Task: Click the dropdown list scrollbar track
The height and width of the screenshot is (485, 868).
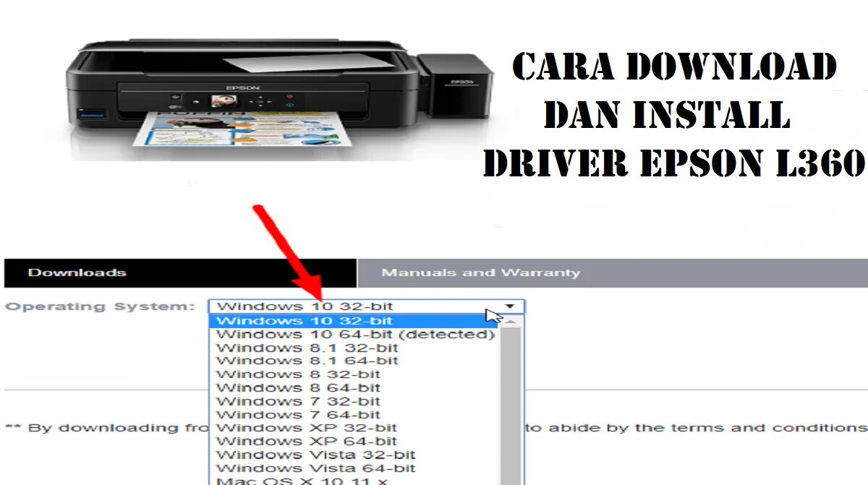Action: pyautogui.click(x=511, y=405)
